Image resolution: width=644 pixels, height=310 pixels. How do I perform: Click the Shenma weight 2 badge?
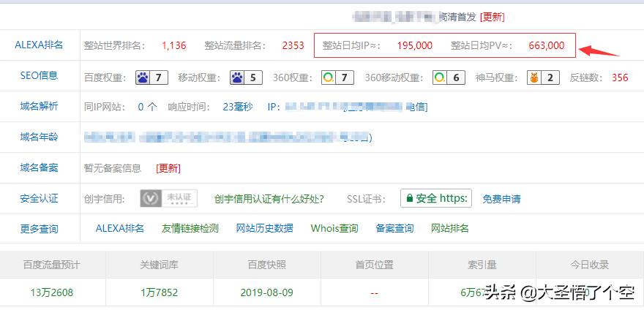(x=543, y=77)
